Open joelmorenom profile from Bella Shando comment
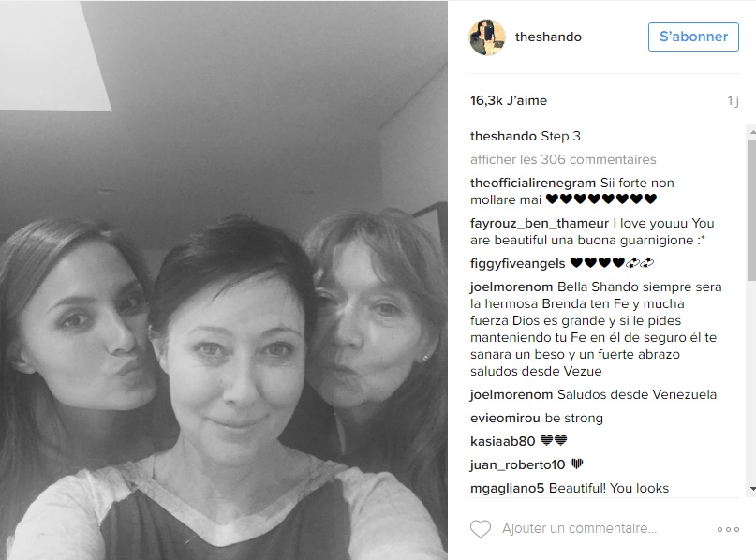 point(511,287)
